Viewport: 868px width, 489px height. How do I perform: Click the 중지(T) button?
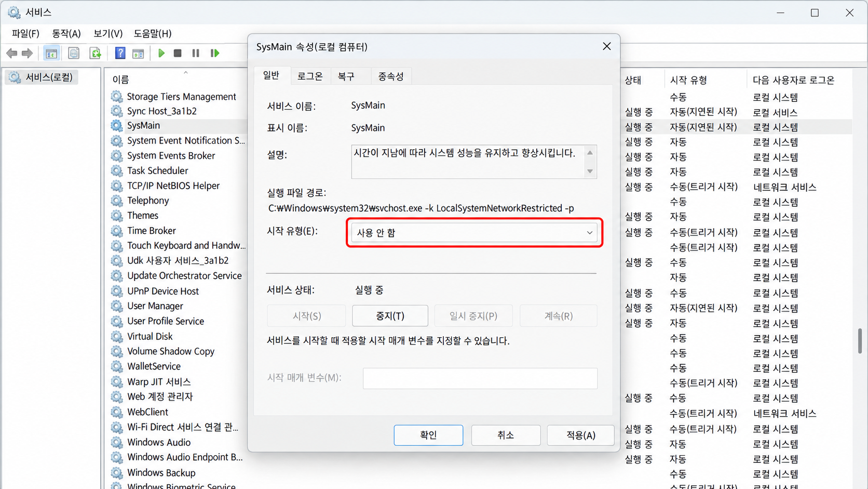[x=390, y=316]
